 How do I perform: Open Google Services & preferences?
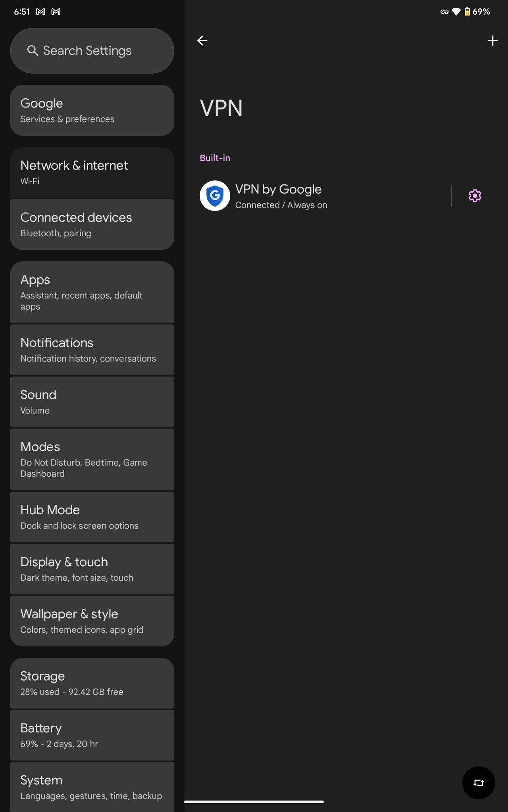tap(92, 111)
